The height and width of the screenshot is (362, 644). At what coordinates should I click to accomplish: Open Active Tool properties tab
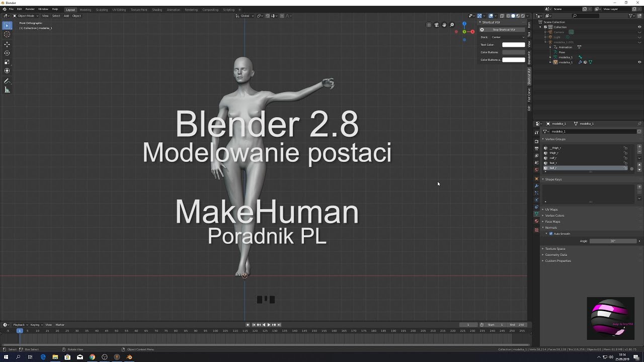tap(536, 132)
